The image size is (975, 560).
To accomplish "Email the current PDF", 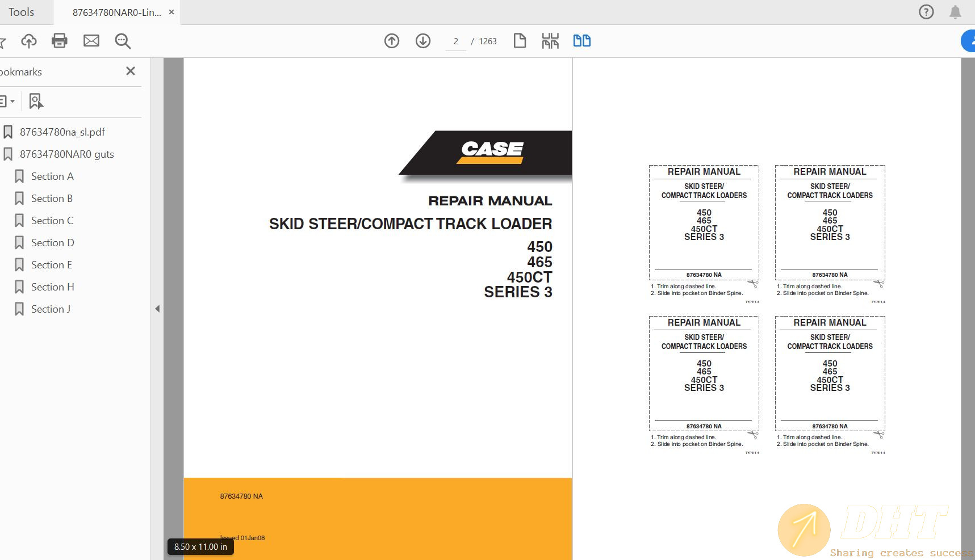I will coord(91,40).
